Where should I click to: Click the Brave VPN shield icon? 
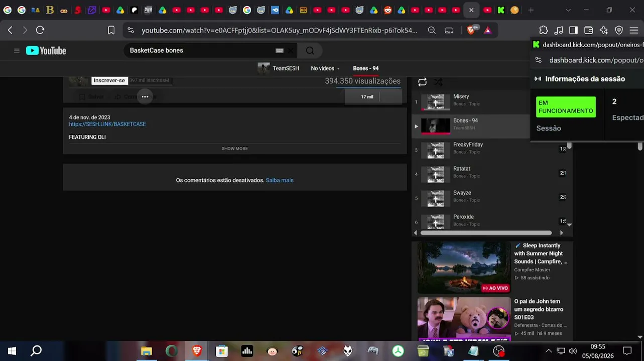(619, 30)
